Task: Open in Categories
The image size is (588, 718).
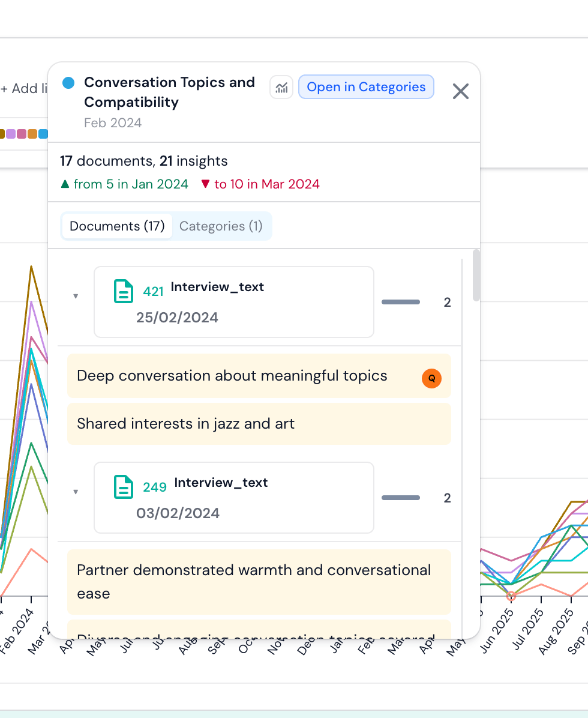Action: 366,87
